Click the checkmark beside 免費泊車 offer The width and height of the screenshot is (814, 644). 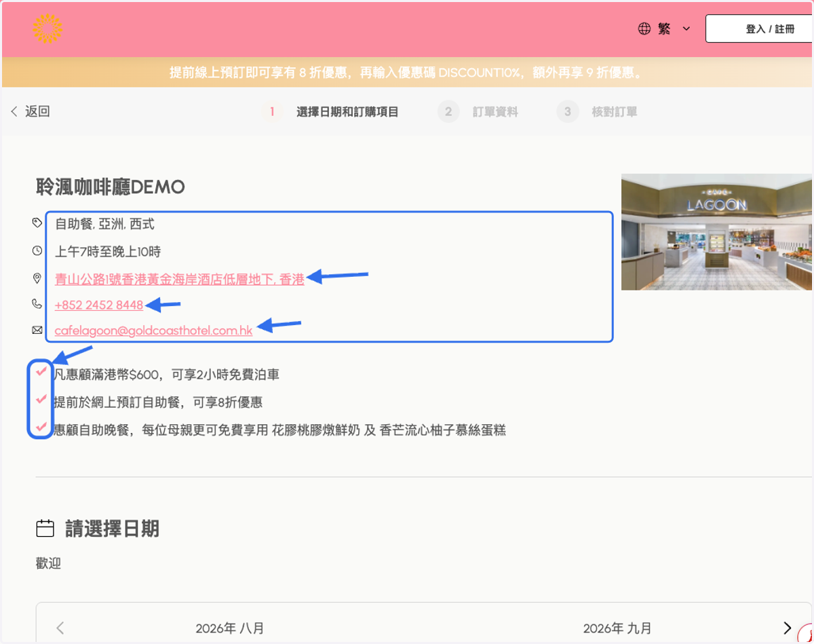click(x=41, y=371)
